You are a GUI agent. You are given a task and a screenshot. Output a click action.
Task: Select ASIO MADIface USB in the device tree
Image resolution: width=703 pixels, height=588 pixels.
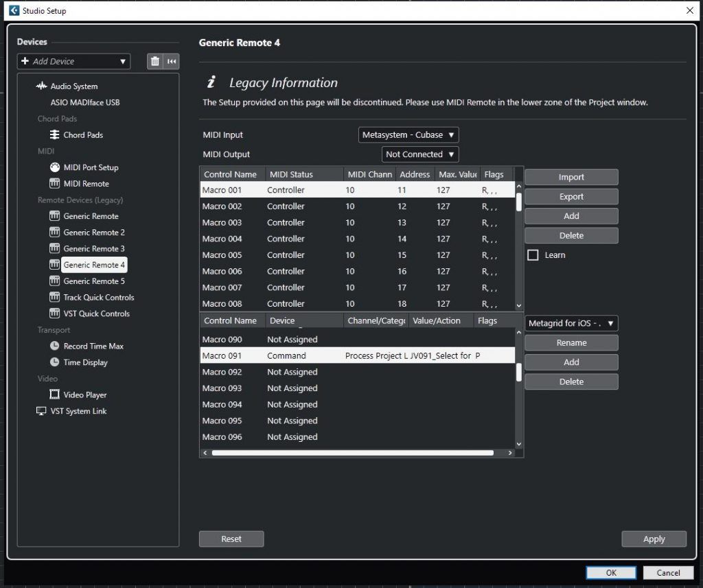point(85,103)
